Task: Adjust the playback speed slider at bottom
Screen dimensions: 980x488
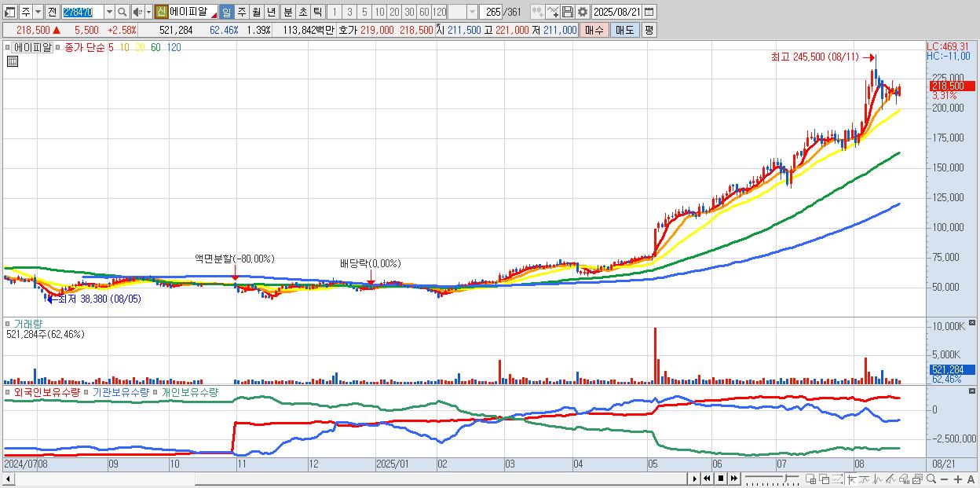Action: pyautogui.click(x=786, y=477)
